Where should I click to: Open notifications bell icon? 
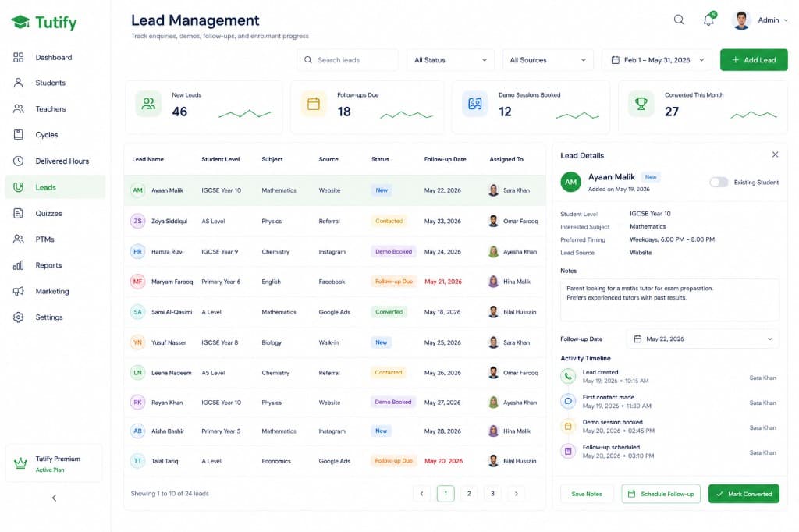coord(708,20)
